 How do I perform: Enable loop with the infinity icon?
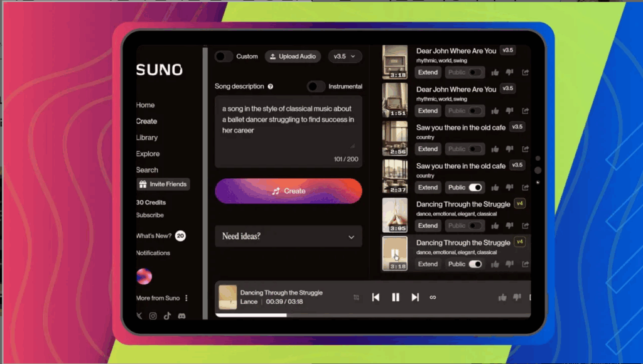pyautogui.click(x=433, y=297)
